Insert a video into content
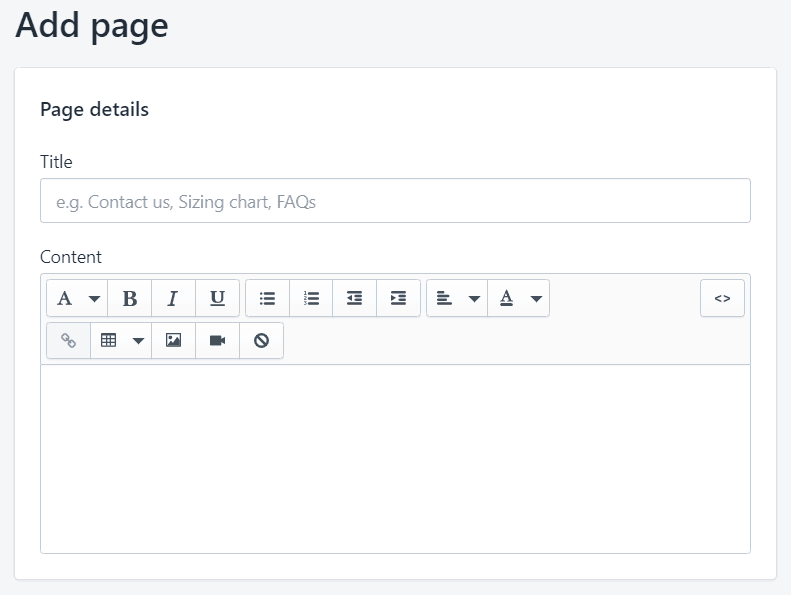 (217, 341)
